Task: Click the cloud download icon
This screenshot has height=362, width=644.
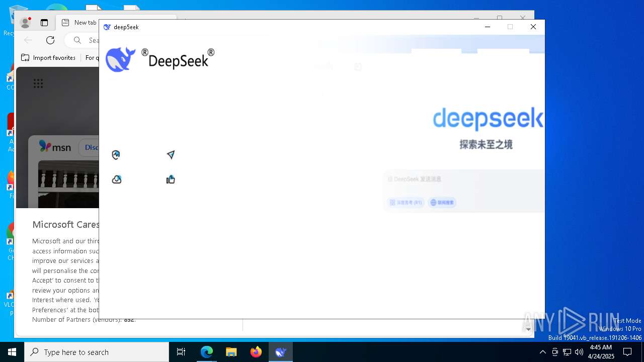Action: [x=117, y=179]
